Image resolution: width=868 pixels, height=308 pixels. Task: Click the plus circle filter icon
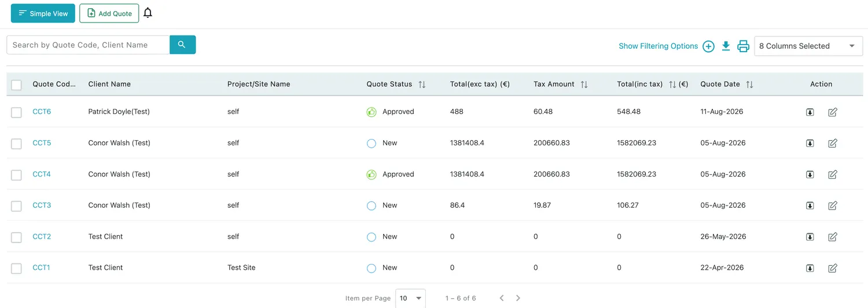point(708,46)
